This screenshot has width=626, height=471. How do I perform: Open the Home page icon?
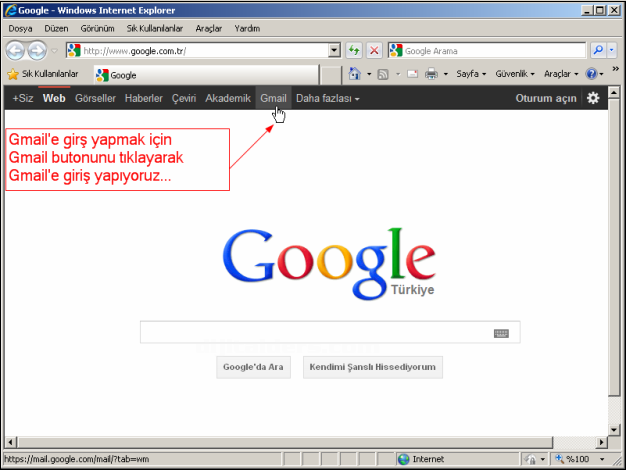355,74
